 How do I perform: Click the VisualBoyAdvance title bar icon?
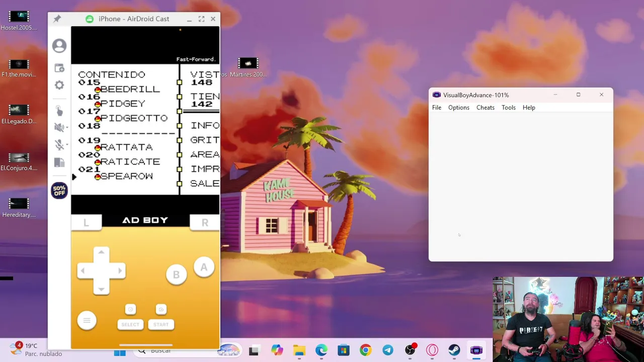437,95
